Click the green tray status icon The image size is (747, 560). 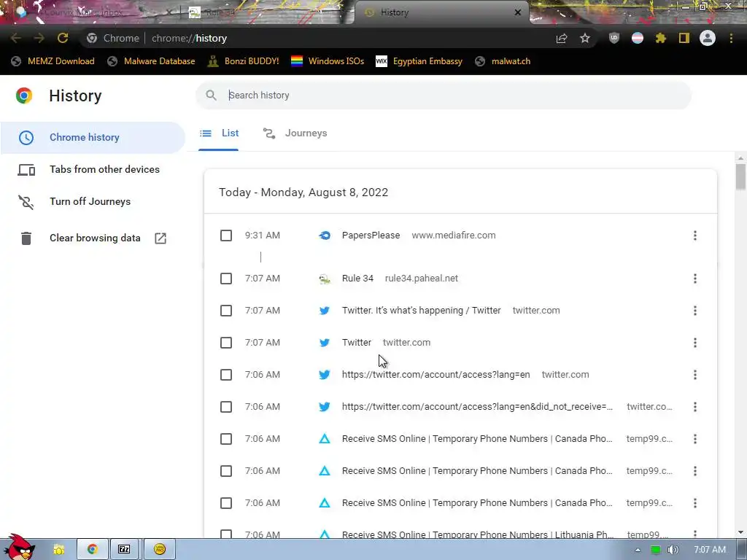656,550
